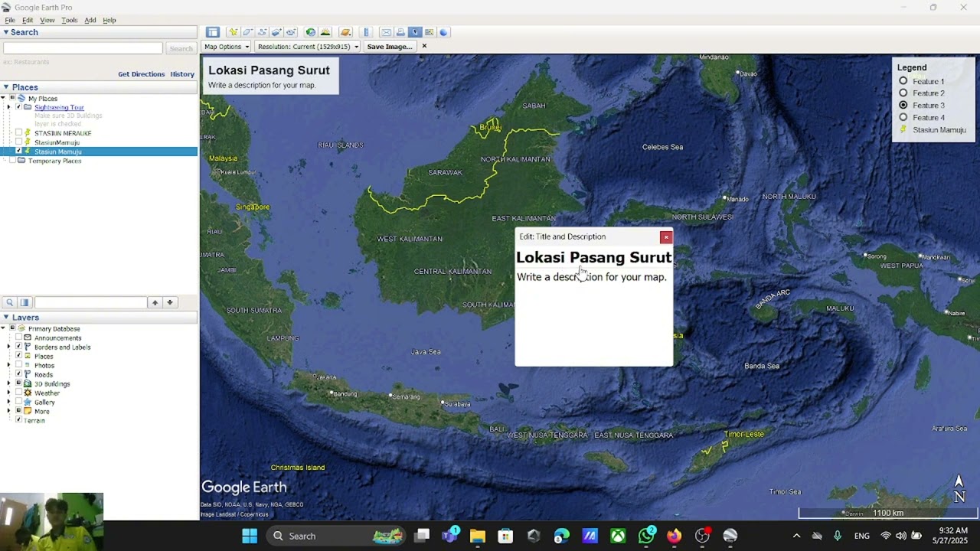Check the Temporary Places checkbox

tap(11, 161)
